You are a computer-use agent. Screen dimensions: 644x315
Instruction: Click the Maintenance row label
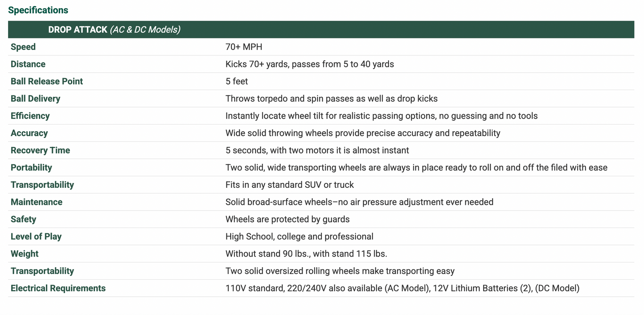coord(37,202)
